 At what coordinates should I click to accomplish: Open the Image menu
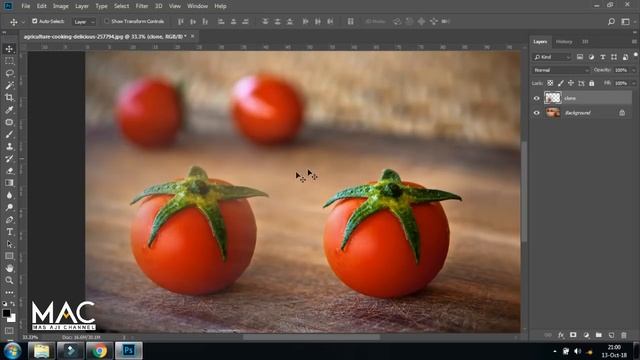click(60, 6)
